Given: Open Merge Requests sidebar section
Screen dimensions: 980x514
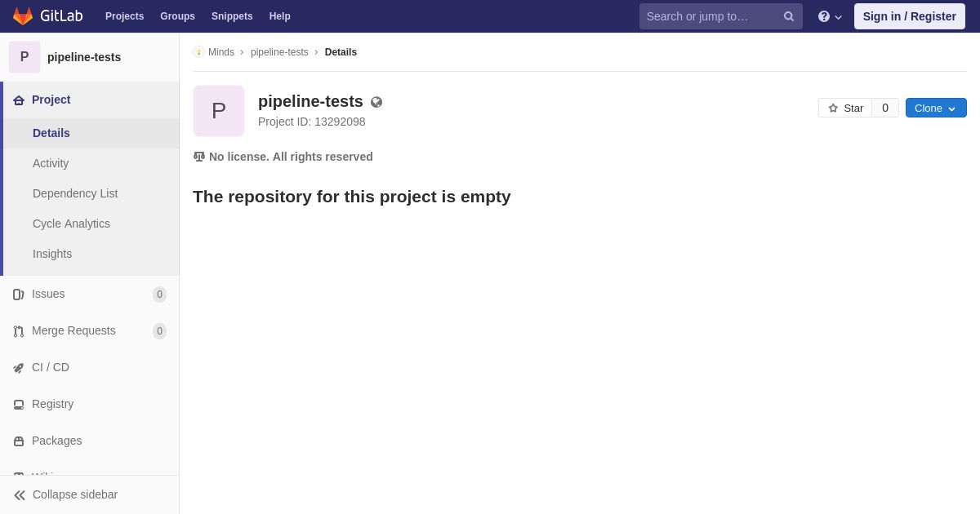Looking at the screenshot, I should coord(73,330).
